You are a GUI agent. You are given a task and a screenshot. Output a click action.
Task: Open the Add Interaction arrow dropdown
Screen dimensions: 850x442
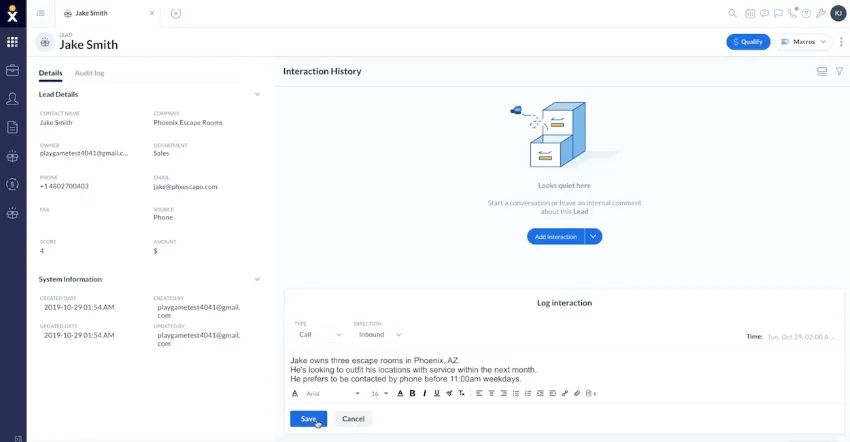click(x=593, y=236)
